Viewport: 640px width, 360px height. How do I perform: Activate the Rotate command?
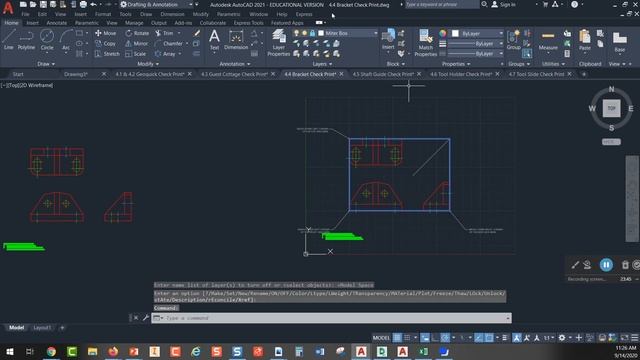tap(137, 33)
